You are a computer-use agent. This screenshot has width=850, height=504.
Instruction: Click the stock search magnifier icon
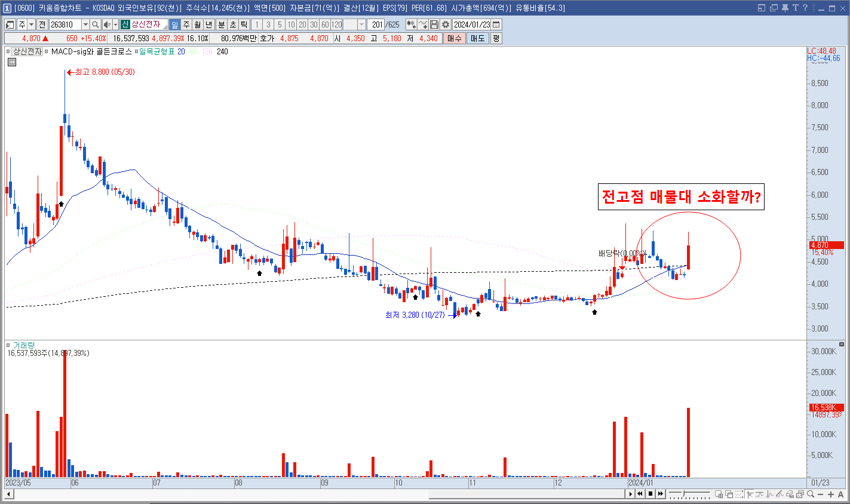[96, 24]
